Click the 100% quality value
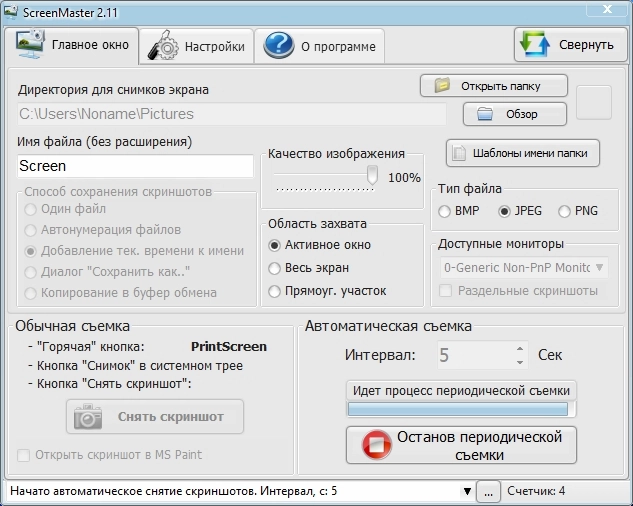Screen dimensions: 633x506 click(x=404, y=177)
